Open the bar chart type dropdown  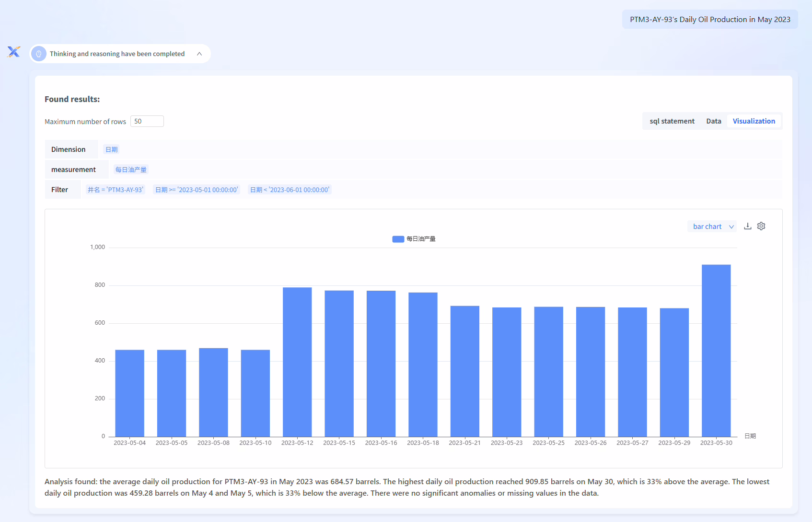(712, 227)
